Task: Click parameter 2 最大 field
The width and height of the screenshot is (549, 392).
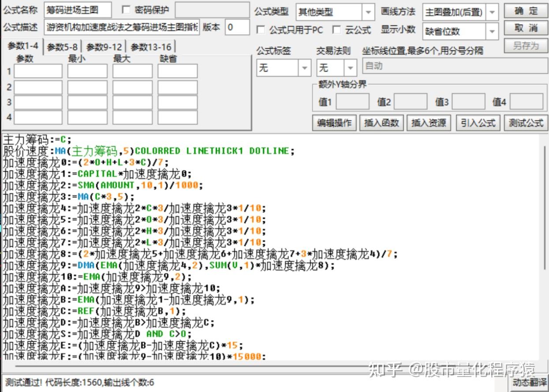Action: click(132, 87)
